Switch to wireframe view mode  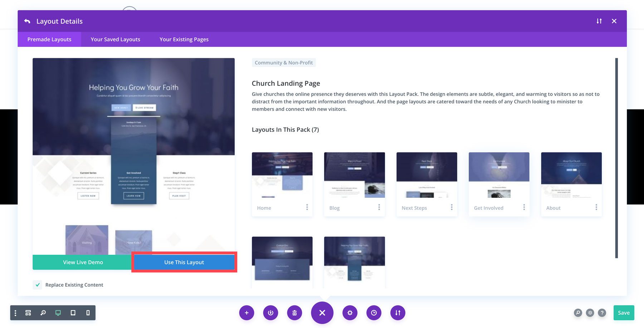point(28,312)
